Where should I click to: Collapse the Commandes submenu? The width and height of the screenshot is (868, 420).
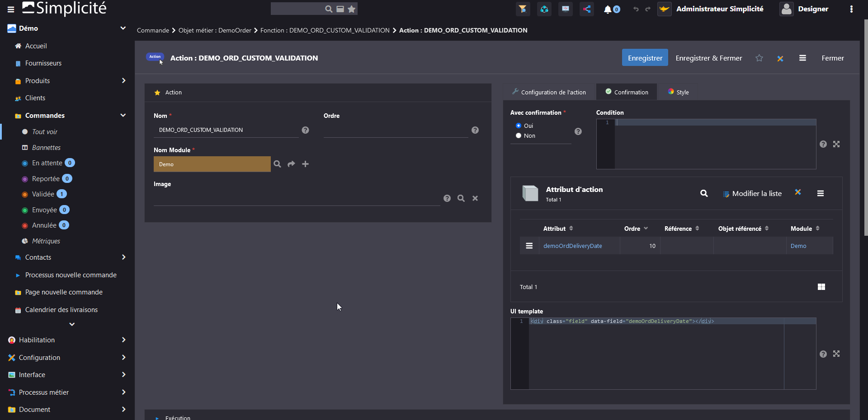123,115
